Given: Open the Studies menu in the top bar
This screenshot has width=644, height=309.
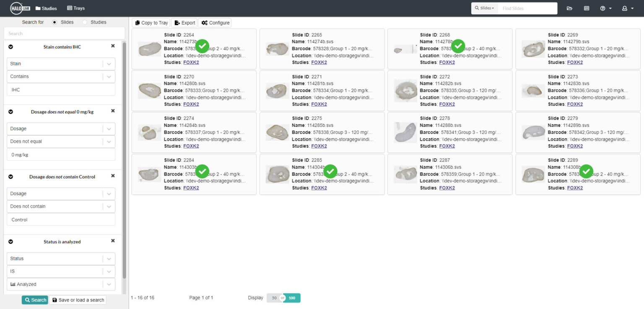Looking at the screenshot, I should (x=46, y=8).
